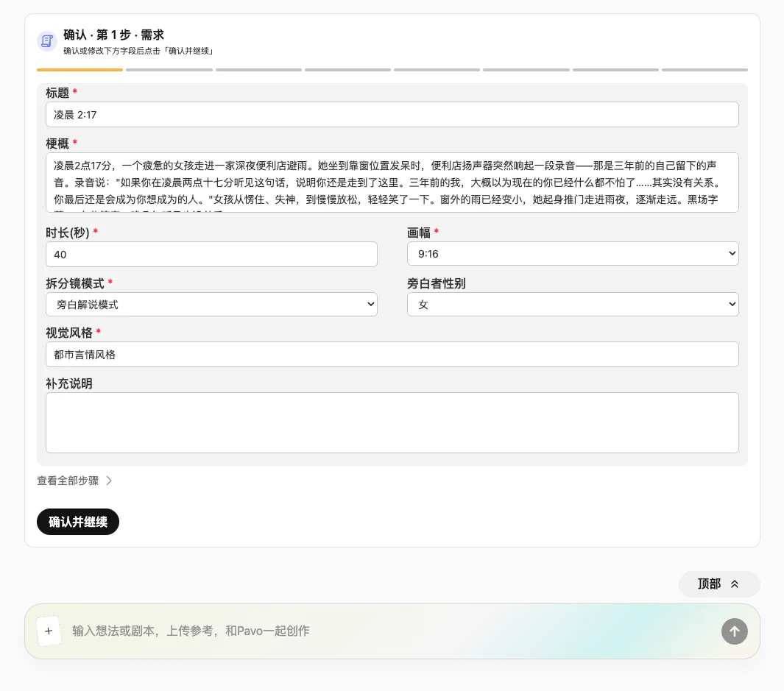Screen dimensions: 784x691
Task: Click the 旁白者性别 label
Action: coord(436,283)
